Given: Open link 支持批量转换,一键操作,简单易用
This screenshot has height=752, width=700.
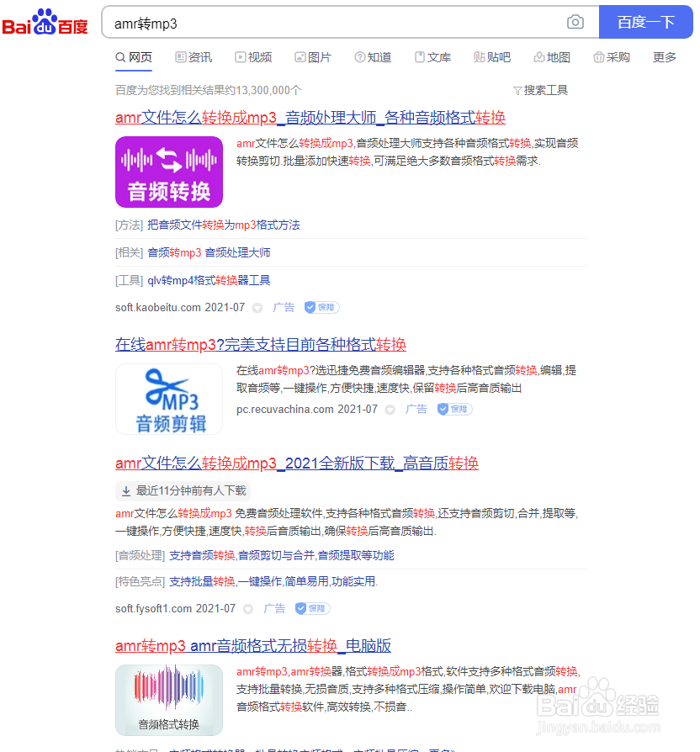Looking at the screenshot, I should pyautogui.click(x=273, y=582).
